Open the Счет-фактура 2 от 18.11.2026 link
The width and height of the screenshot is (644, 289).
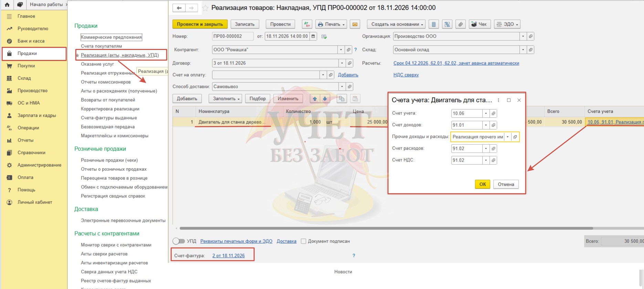click(229, 256)
